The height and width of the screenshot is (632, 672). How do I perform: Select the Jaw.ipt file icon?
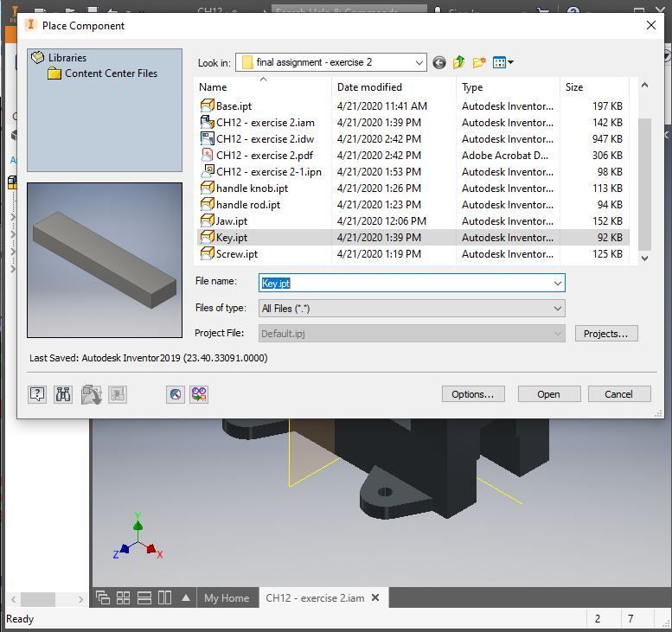coord(207,220)
